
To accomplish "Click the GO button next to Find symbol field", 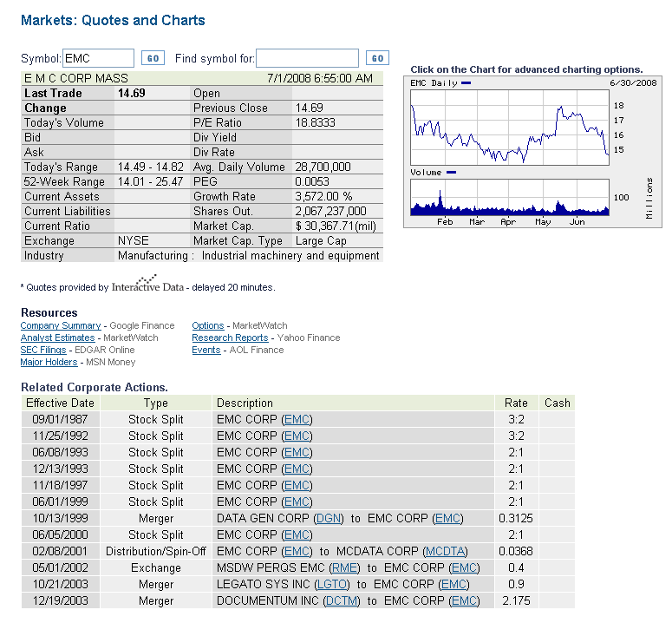I will tap(377, 58).
